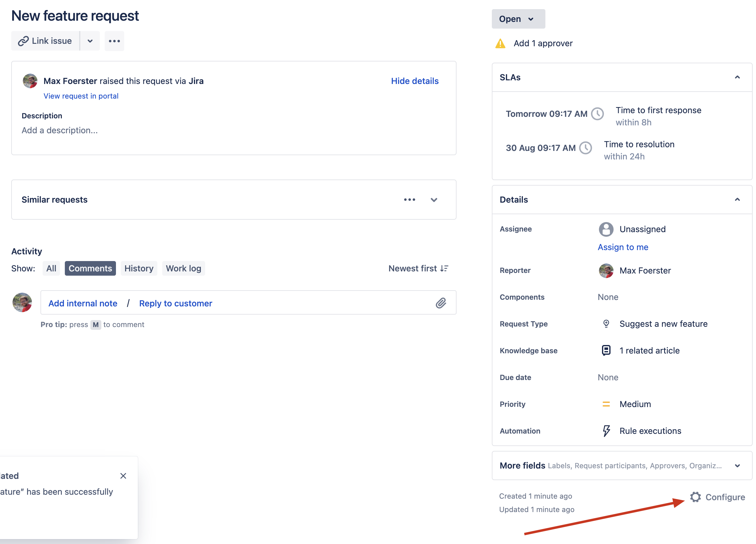The width and height of the screenshot is (756, 544).
Task: Open the Open status dropdown
Action: (518, 19)
